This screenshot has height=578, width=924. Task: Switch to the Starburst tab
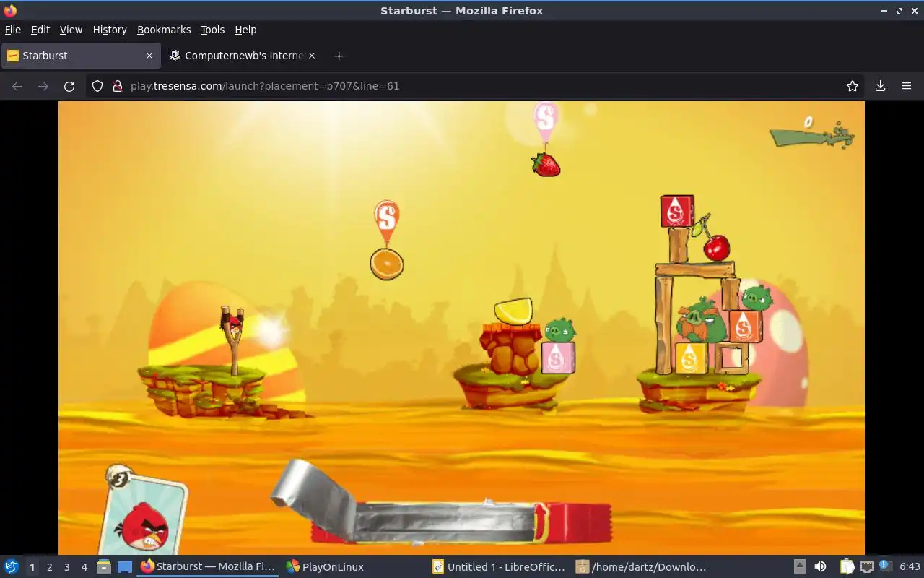point(79,56)
